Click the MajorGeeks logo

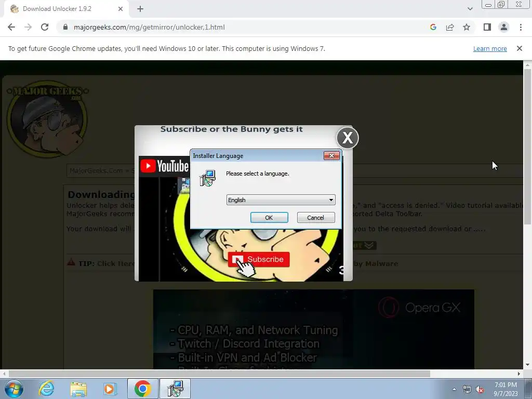pos(47,119)
